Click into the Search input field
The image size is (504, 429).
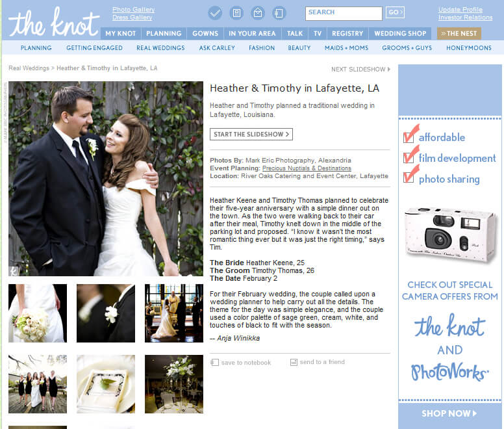344,14
